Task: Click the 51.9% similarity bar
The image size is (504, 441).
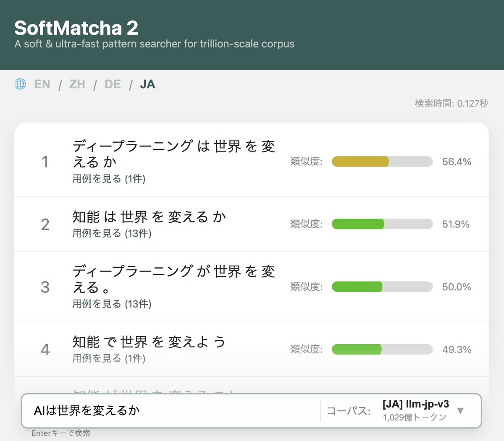Action: click(x=382, y=224)
